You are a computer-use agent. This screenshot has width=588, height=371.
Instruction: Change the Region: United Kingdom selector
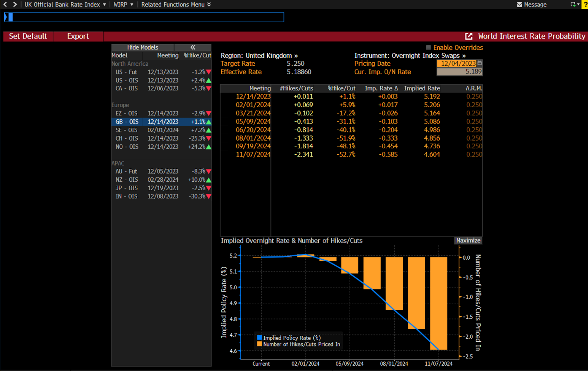click(259, 56)
